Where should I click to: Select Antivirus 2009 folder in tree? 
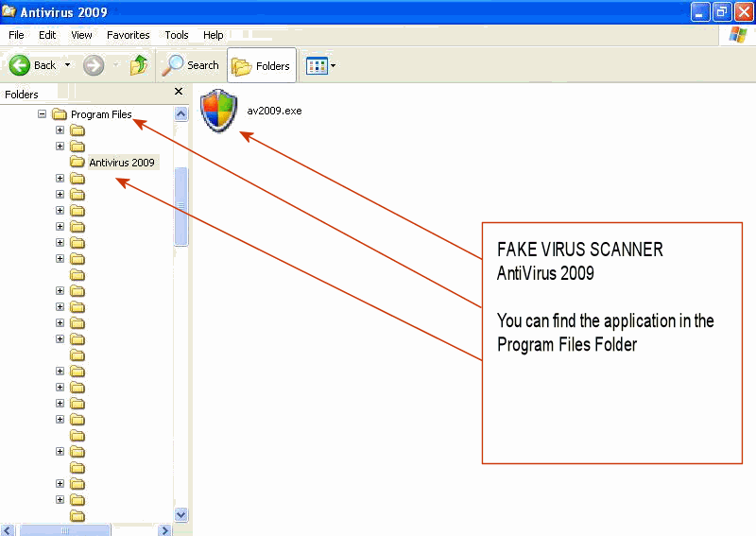[x=121, y=163]
